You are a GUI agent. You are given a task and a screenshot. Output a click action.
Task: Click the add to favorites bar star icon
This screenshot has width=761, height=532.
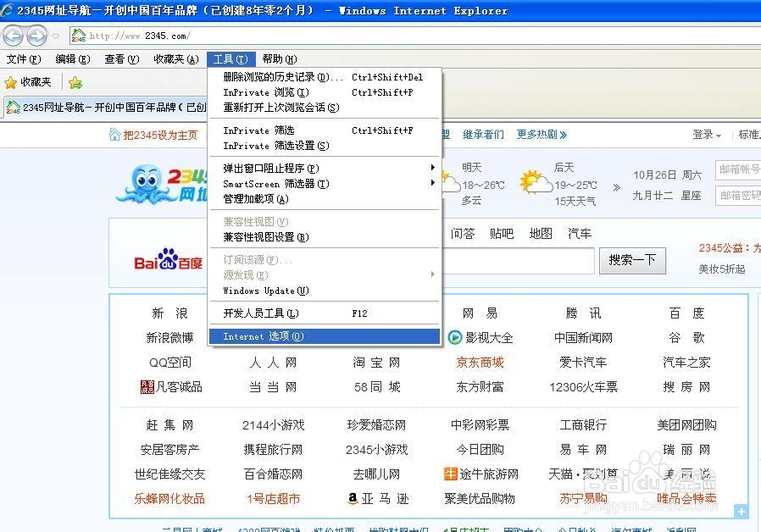tap(75, 83)
